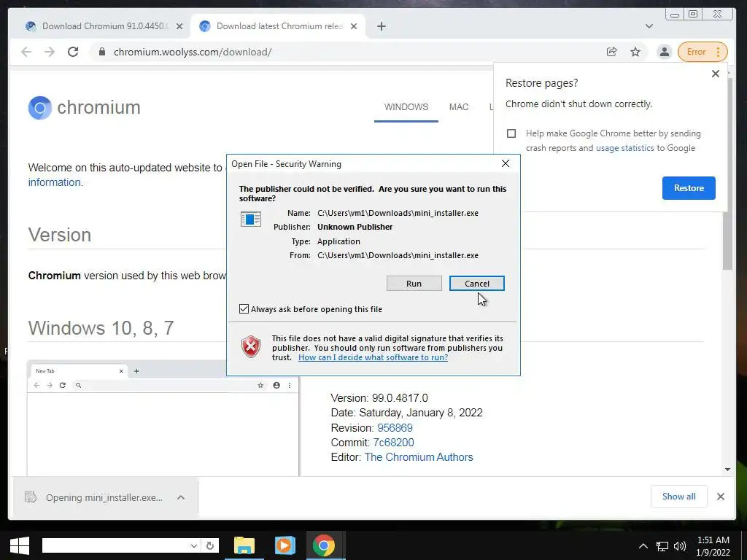The image size is (747, 560).
Task: Click the Windows 10, 8, 7 heading
Action: point(101,328)
